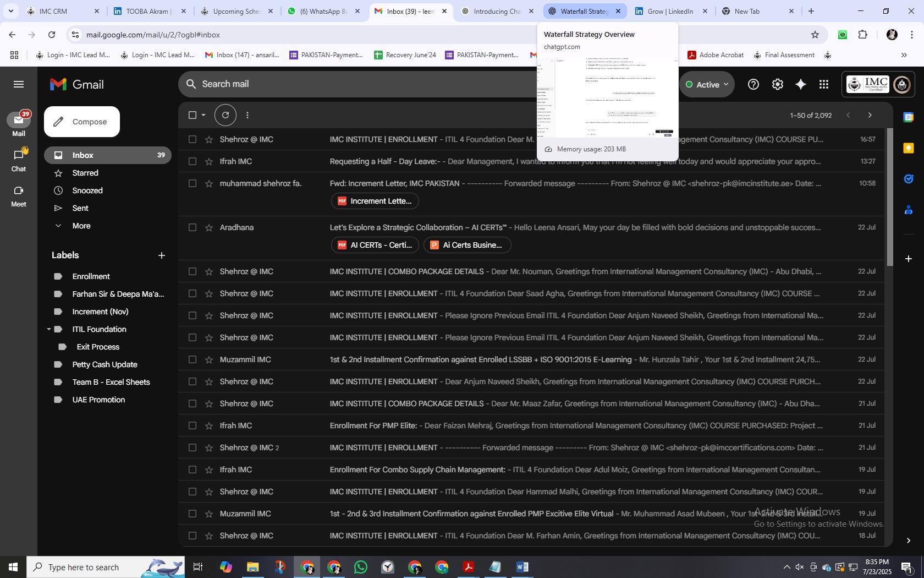Open Google Keep in the side panel
The image size is (924, 578).
point(909,148)
